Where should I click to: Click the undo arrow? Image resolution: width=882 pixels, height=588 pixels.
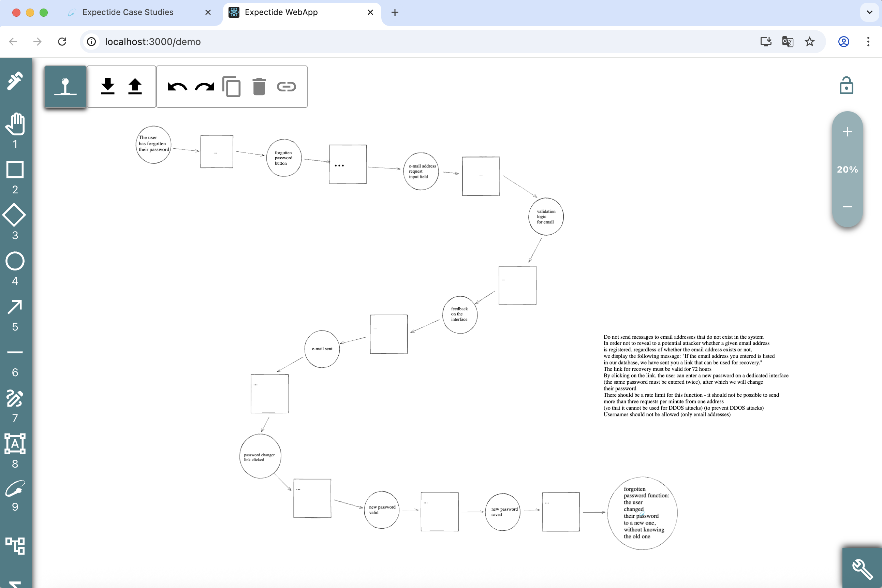click(177, 87)
